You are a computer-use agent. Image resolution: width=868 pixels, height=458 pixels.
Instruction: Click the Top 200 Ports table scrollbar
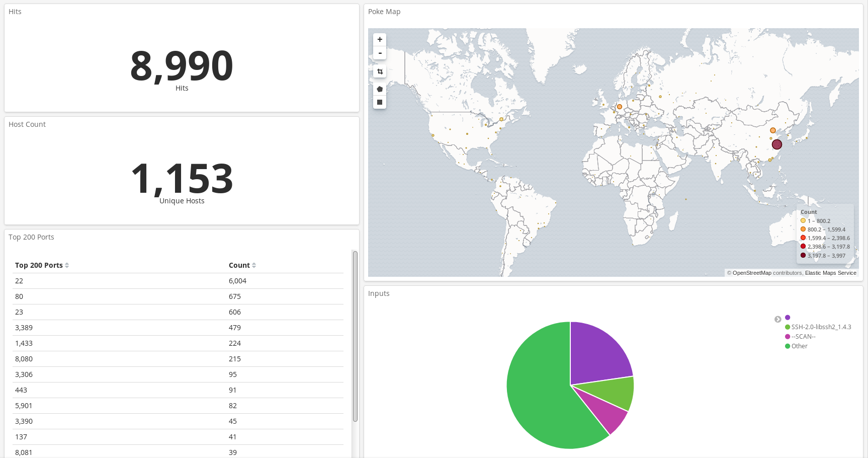pos(355,336)
